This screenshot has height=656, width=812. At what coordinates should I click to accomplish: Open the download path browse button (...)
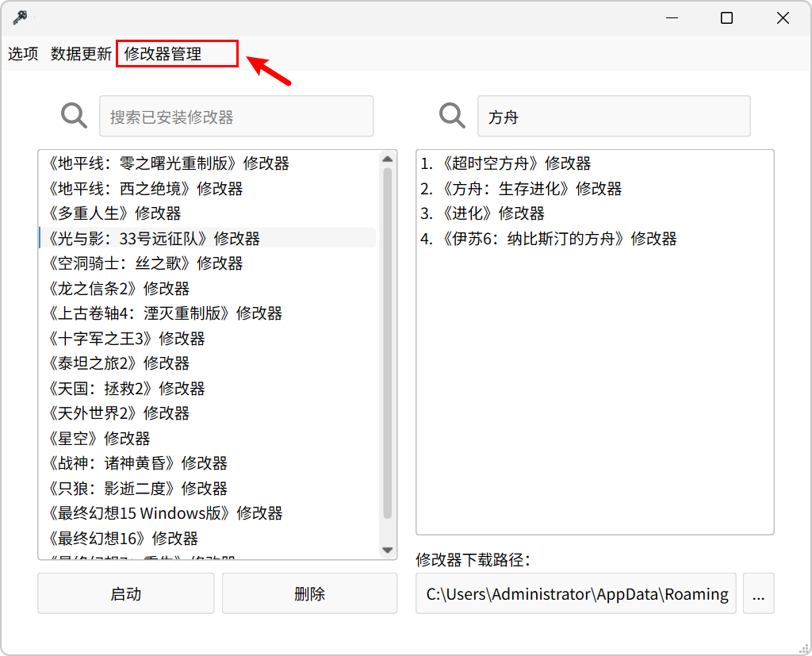pos(759,593)
